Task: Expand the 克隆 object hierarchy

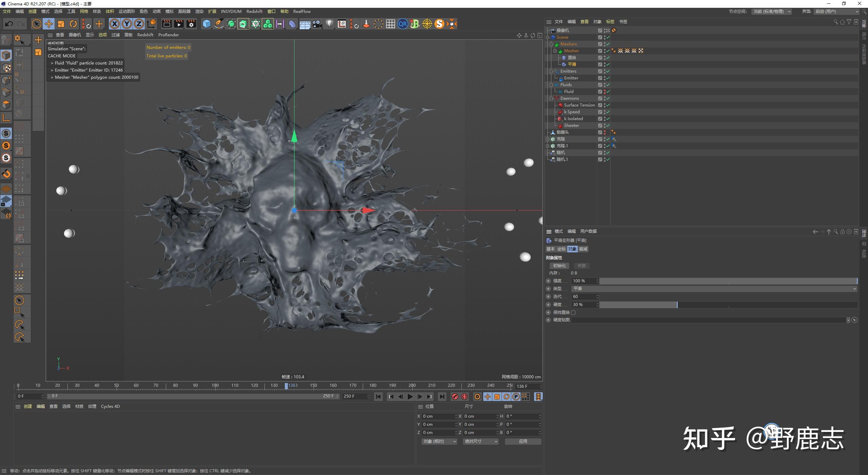Action: coord(548,139)
